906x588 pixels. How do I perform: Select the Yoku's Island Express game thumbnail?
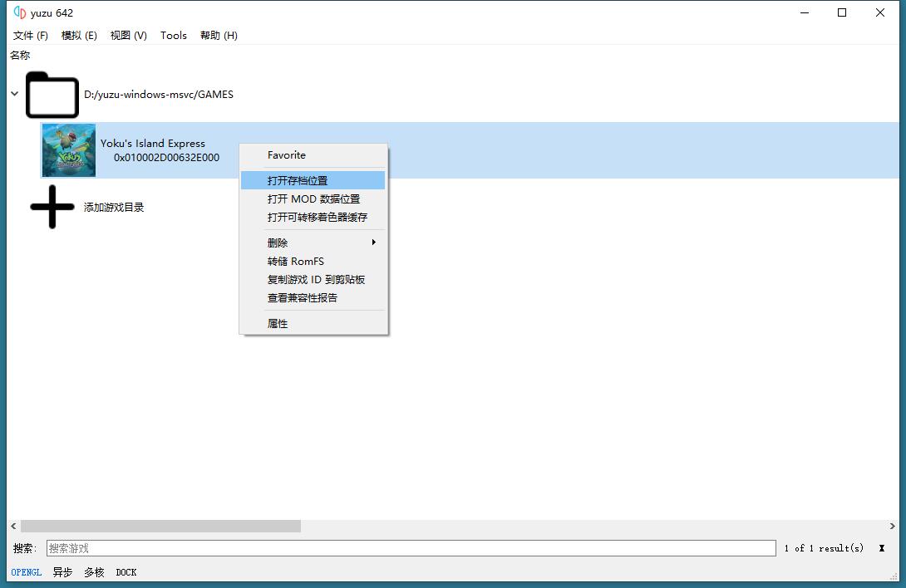69,150
